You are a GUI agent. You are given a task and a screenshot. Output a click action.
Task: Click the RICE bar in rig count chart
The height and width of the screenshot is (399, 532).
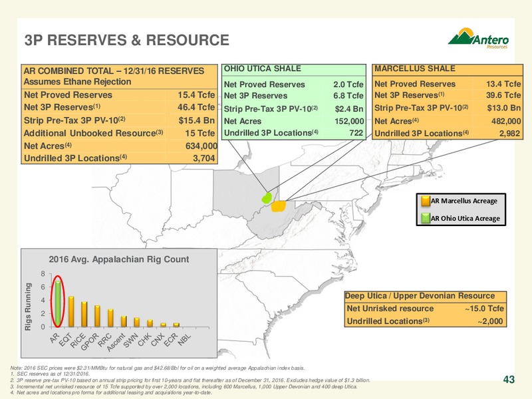[x=84, y=314]
